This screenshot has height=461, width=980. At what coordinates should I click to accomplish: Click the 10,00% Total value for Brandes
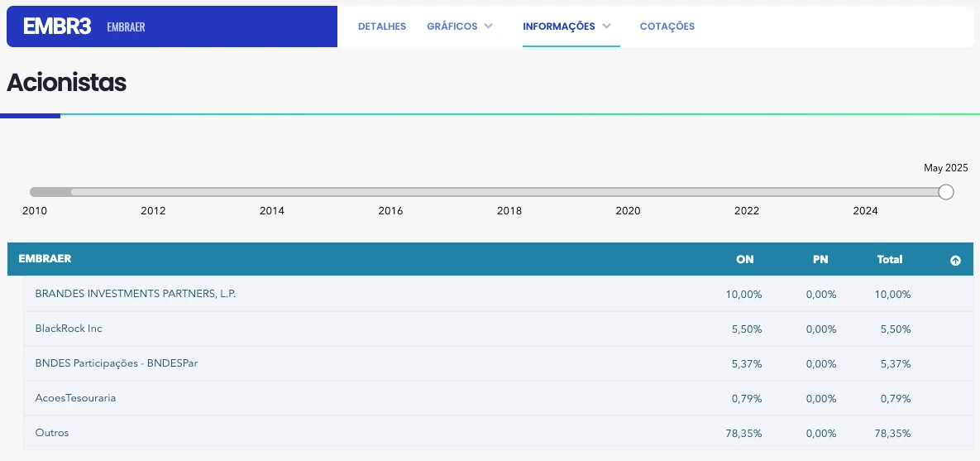point(892,294)
